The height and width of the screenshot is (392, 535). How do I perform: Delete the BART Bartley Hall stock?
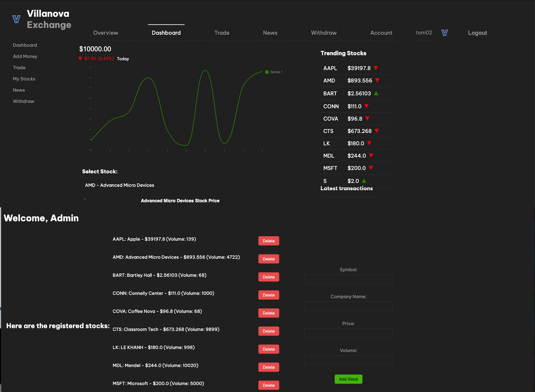click(269, 277)
